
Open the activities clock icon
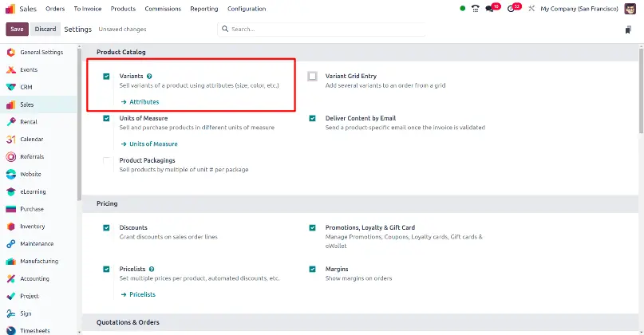(511, 9)
